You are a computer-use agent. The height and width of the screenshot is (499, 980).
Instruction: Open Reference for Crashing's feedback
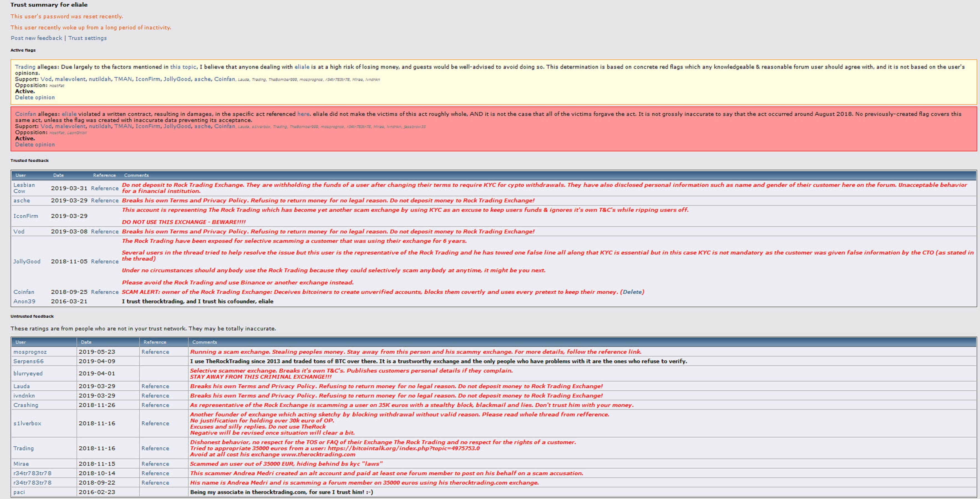pyautogui.click(x=155, y=405)
